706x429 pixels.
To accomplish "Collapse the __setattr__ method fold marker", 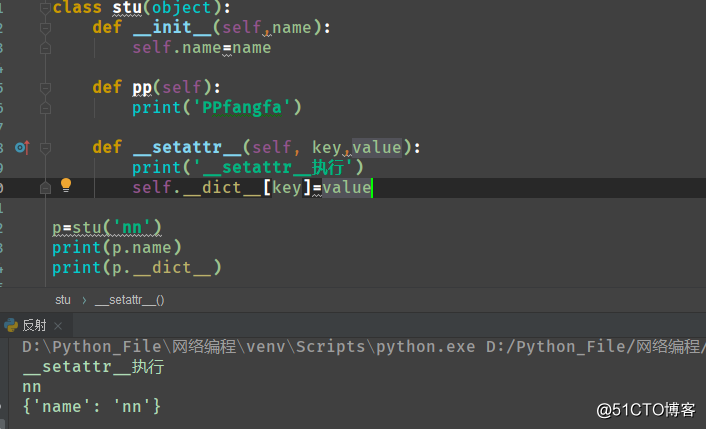I will point(45,148).
